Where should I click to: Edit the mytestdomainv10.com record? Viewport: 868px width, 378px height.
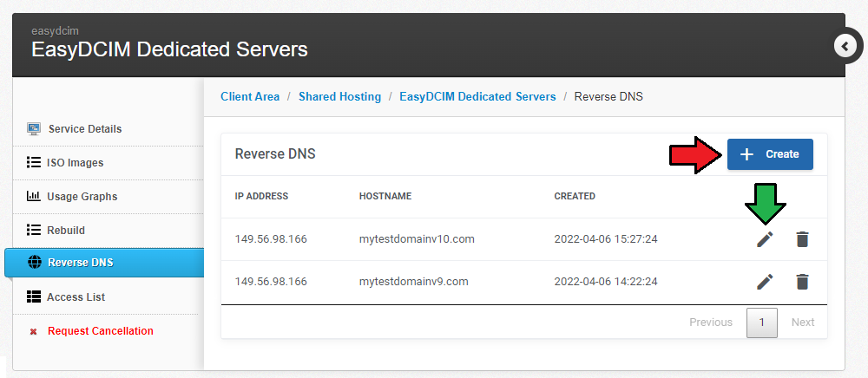point(765,239)
